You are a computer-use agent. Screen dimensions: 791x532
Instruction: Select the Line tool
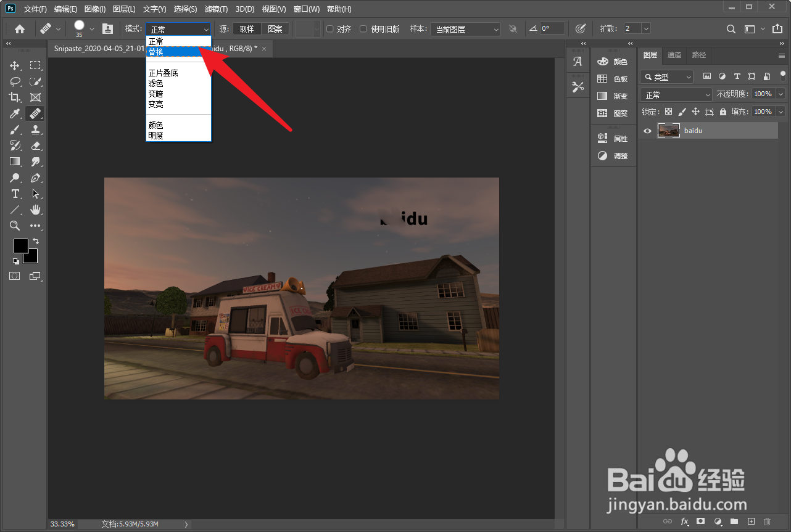(15, 210)
